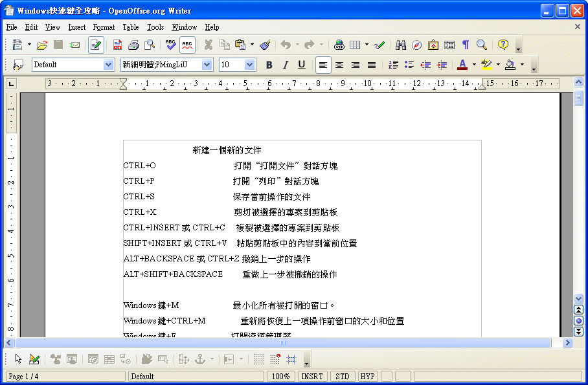Center the text horizontally

[x=339, y=65]
